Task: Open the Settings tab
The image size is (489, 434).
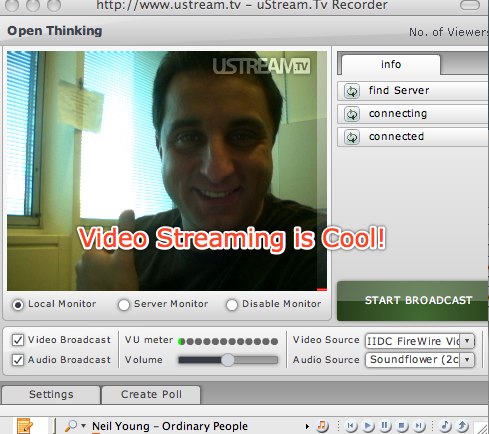Action: (51, 395)
